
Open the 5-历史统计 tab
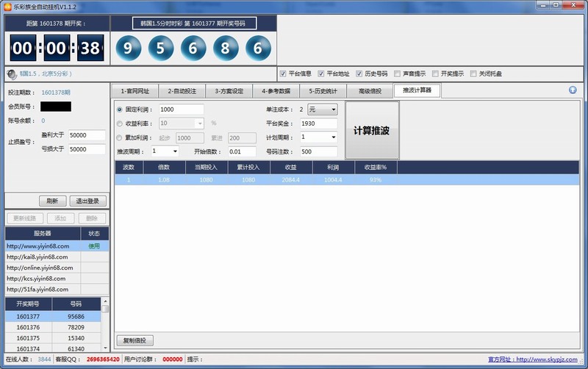coord(323,91)
